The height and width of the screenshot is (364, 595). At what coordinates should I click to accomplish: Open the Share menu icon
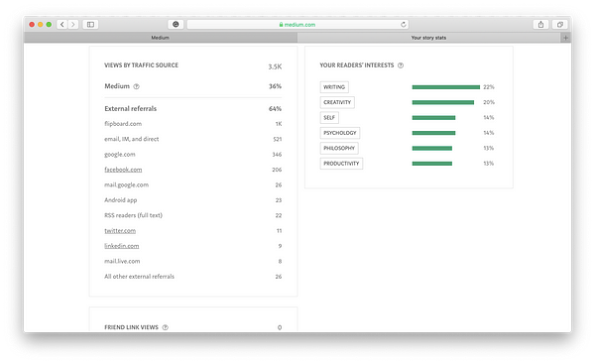click(x=540, y=24)
